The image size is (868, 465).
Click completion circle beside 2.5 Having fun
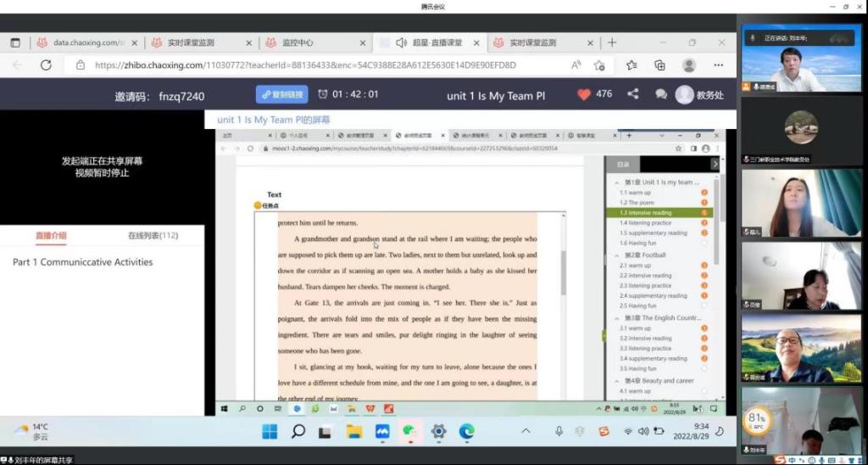pyautogui.click(x=704, y=305)
